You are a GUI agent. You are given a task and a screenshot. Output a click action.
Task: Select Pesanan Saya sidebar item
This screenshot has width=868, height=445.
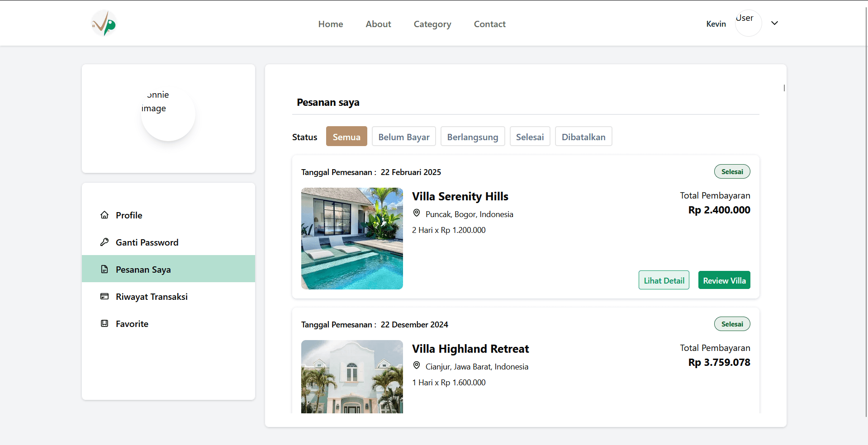(168, 269)
